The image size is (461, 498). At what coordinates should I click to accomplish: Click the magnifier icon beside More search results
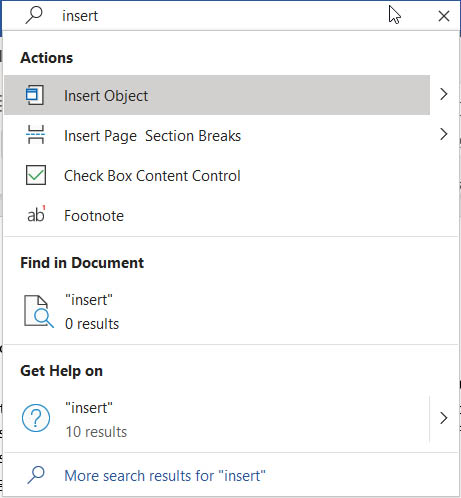(36, 475)
